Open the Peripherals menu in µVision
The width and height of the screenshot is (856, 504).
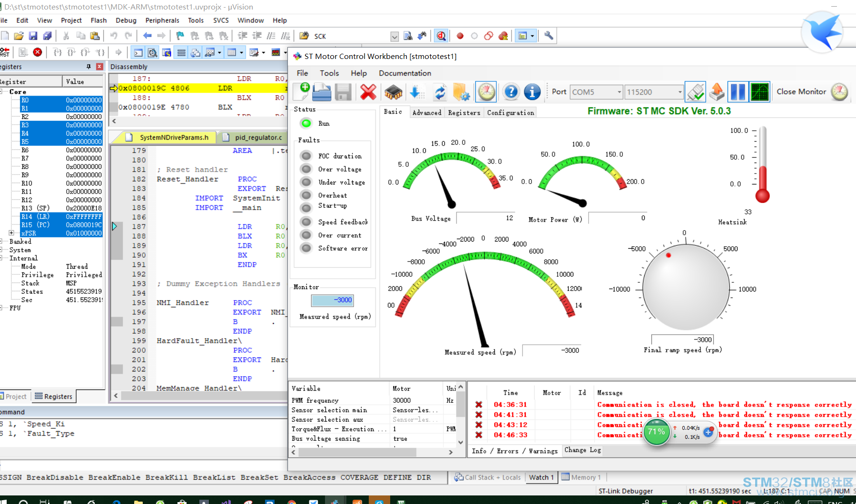[x=162, y=20]
